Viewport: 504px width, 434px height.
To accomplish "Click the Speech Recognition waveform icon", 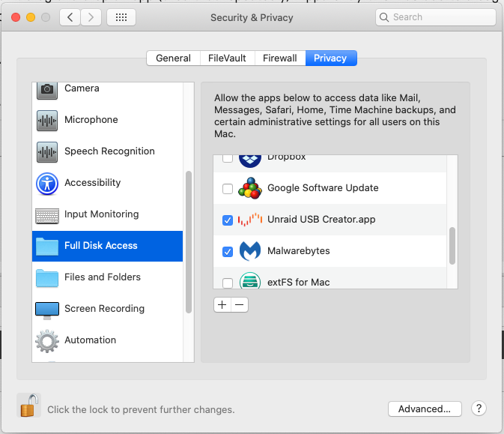I will [x=47, y=152].
